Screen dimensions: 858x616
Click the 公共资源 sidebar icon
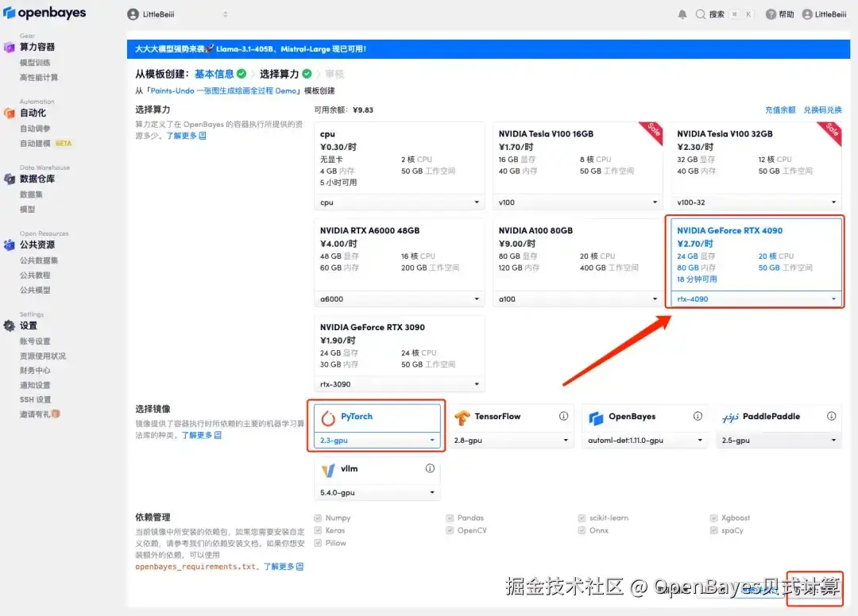(x=9, y=244)
